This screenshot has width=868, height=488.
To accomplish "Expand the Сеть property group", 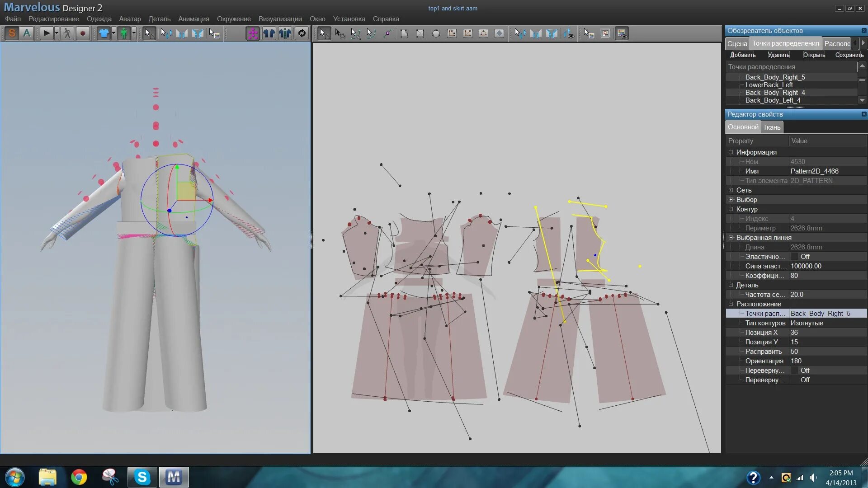I will (731, 190).
